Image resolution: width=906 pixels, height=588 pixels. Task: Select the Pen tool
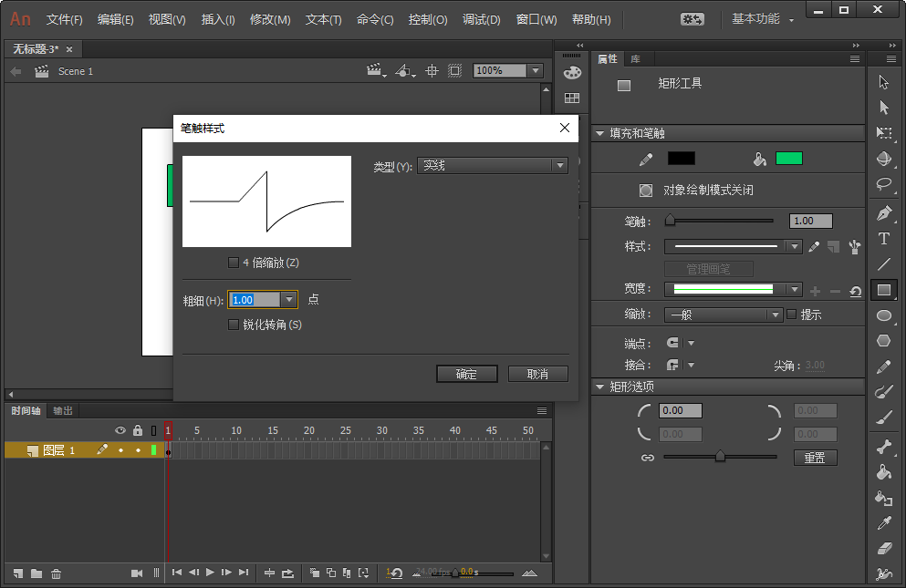[885, 212]
